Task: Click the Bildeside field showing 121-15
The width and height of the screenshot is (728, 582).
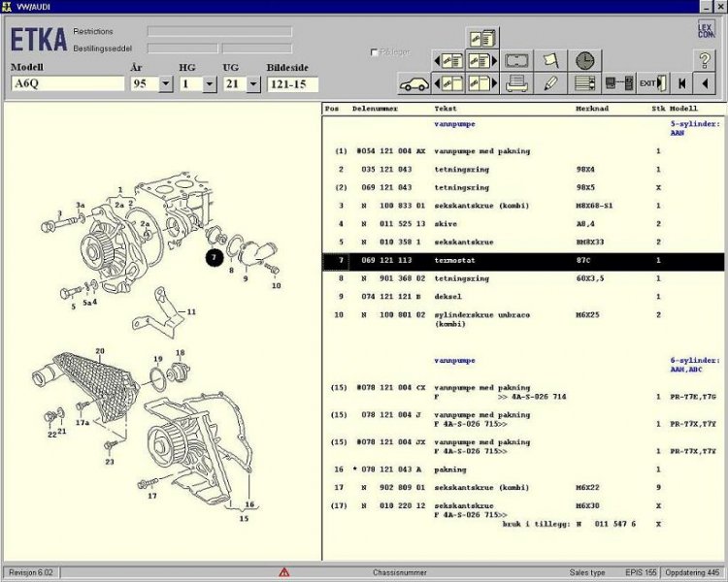Action: pyautogui.click(x=292, y=84)
